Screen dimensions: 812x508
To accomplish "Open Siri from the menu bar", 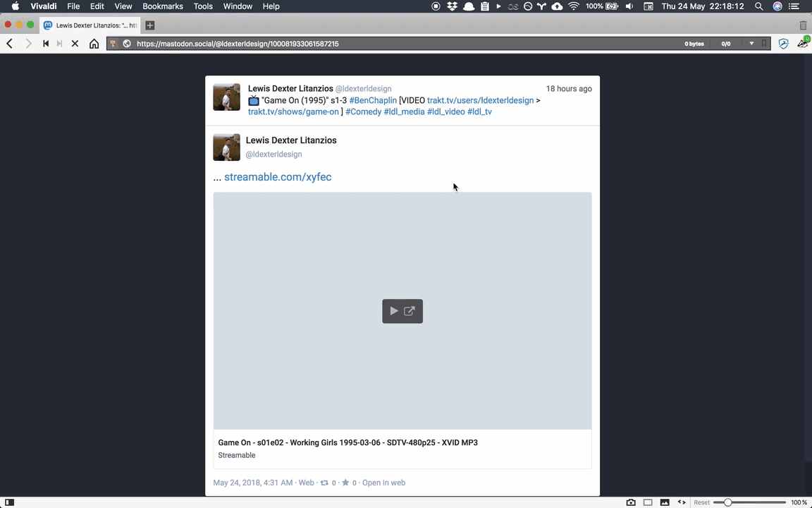I will point(777,6).
